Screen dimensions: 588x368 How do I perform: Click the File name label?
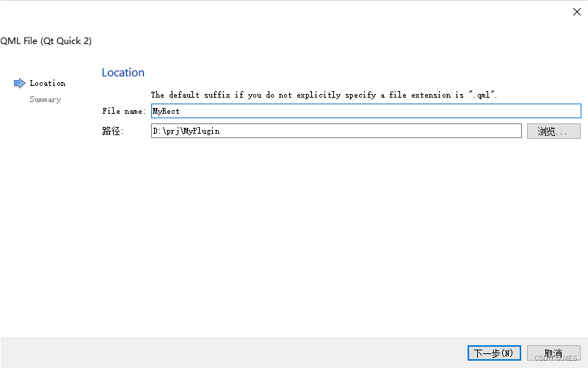124,111
